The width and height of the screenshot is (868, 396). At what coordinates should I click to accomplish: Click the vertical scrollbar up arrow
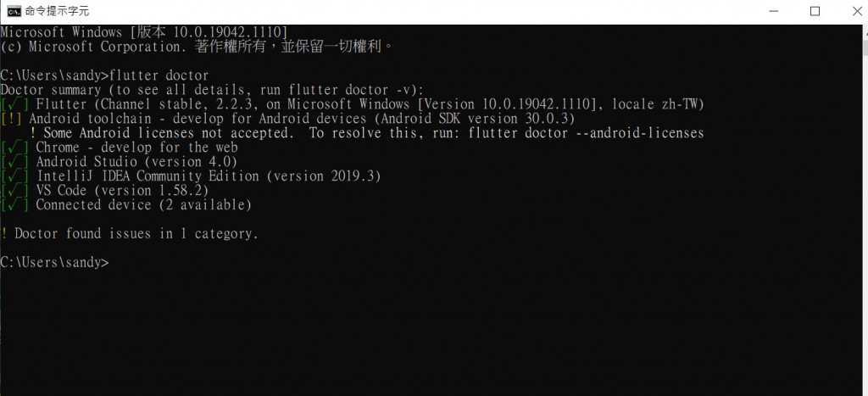[865, 32]
